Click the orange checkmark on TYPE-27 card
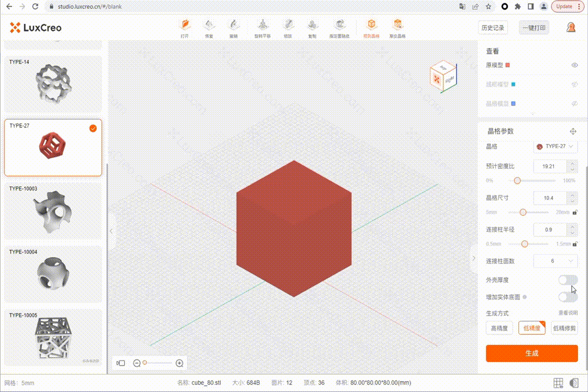Viewport: 588px width, 392px height. coord(93,128)
